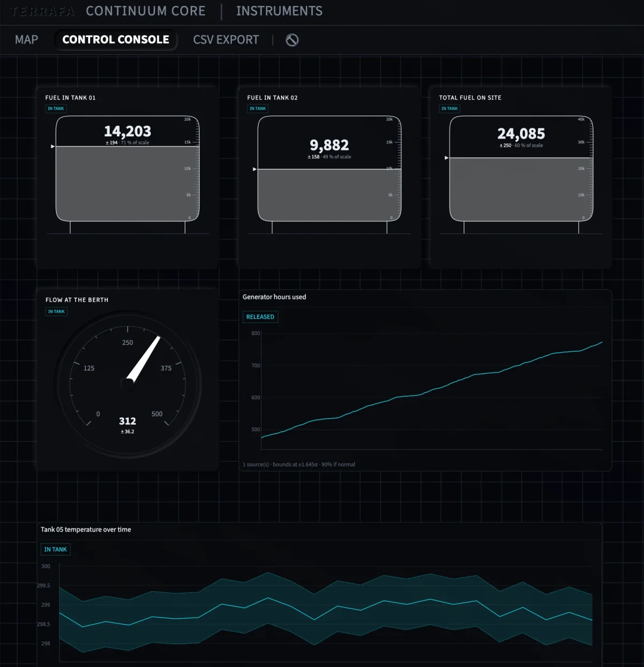644x667 pixels.
Task: Click the level pointer arrow on Tank 01
Action: (x=53, y=147)
